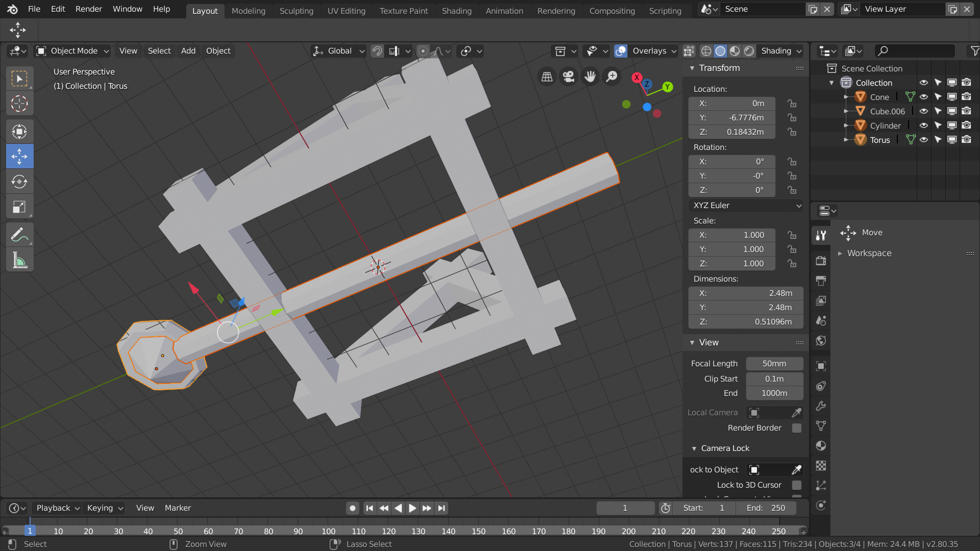Open the Playback dropdown in timeline
The height and width of the screenshot is (551, 980).
pyautogui.click(x=57, y=508)
